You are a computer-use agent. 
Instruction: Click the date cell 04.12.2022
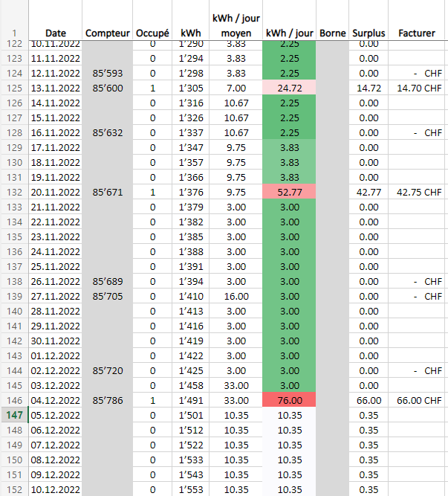pos(55,400)
